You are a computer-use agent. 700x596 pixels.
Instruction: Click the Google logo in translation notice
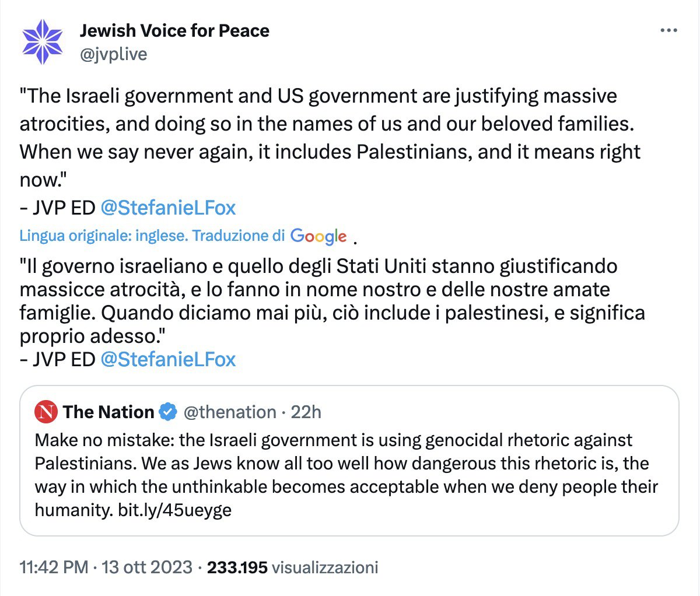(318, 236)
